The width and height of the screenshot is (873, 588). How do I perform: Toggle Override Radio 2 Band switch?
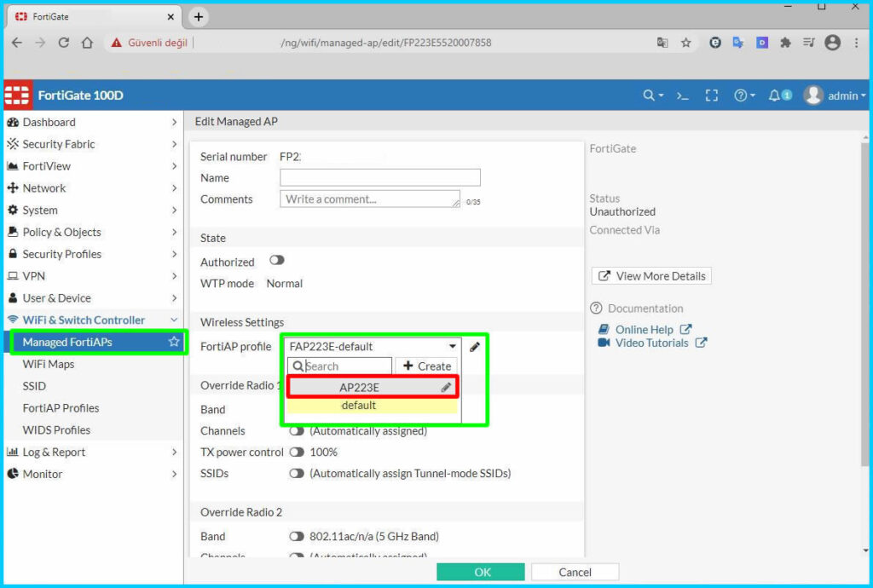point(297,536)
